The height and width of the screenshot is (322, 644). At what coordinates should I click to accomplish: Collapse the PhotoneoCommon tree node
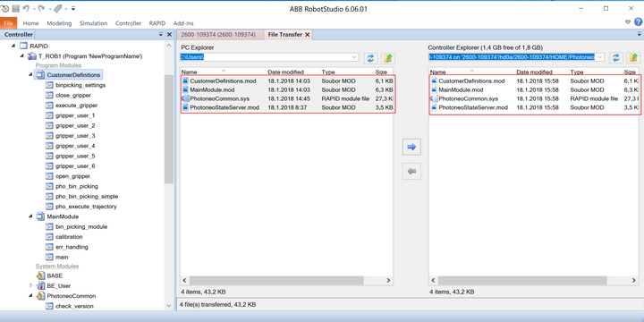coord(30,296)
